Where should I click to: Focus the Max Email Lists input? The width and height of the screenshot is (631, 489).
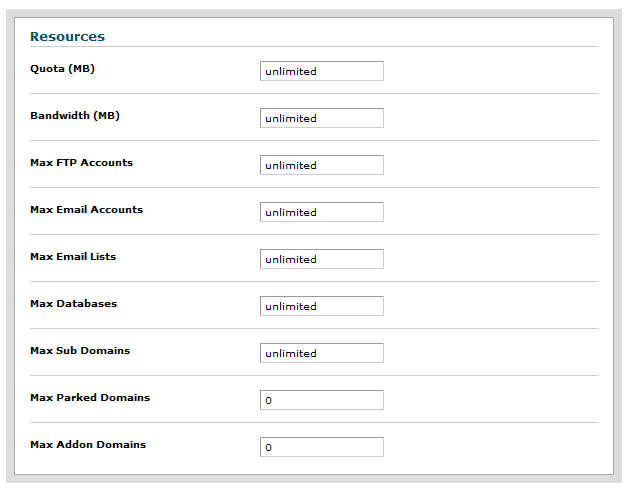point(321,259)
